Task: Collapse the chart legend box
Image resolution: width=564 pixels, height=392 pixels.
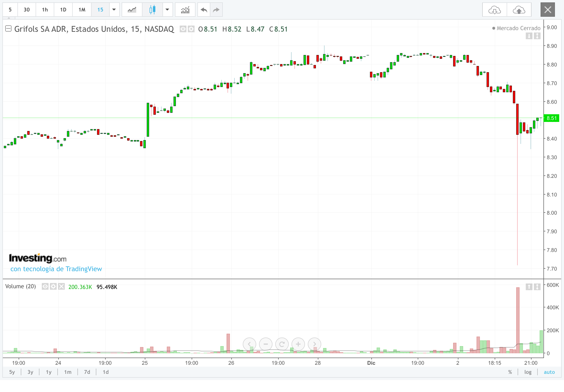Action: click(8, 29)
